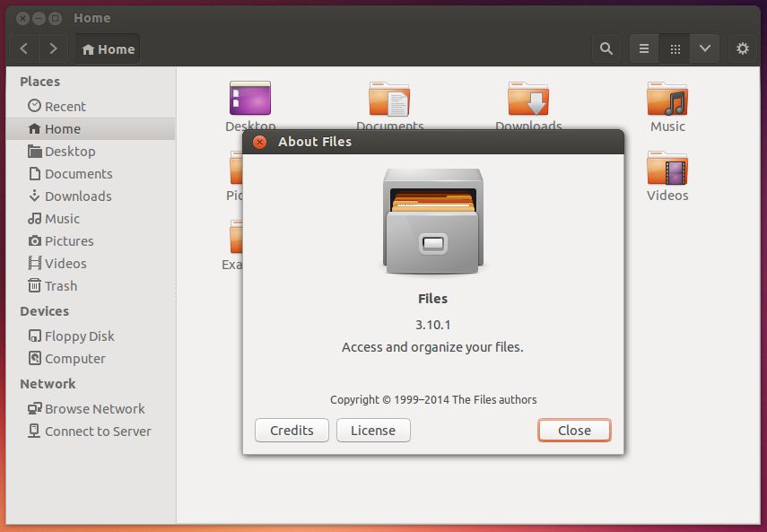The image size is (767, 532).
Task: Open search with the magnifier icon
Action: point(606,49)
